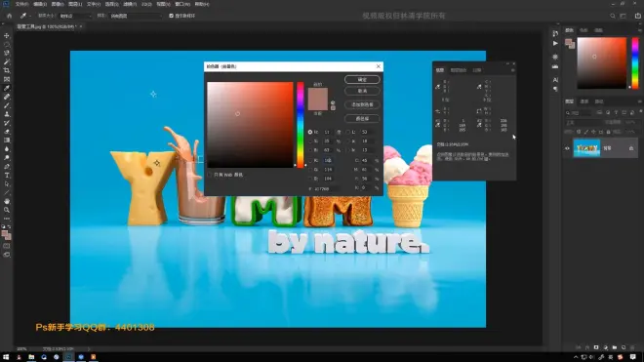
Task: Select the S radio button in color picker
Action: [310, 141]
